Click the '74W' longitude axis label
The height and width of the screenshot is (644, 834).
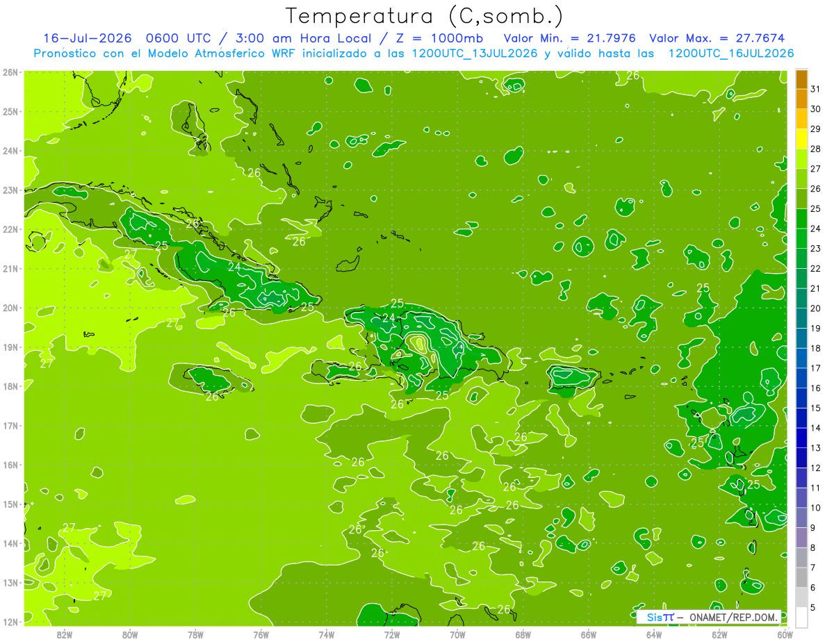point(327,634)
